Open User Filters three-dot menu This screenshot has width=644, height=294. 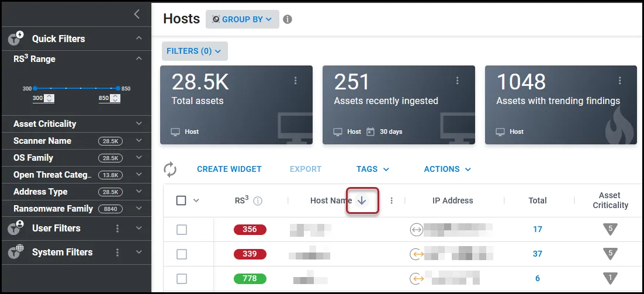click(x=117, y=229)
